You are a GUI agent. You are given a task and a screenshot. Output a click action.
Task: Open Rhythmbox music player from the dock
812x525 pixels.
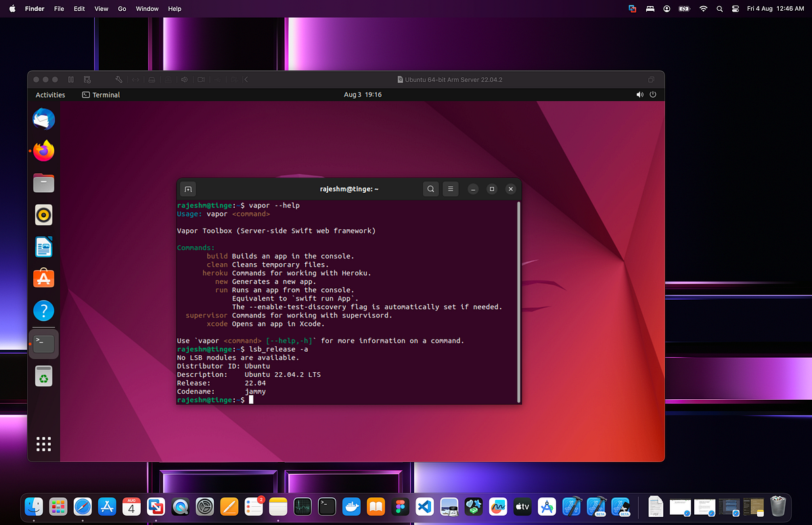tap(43, 214)
